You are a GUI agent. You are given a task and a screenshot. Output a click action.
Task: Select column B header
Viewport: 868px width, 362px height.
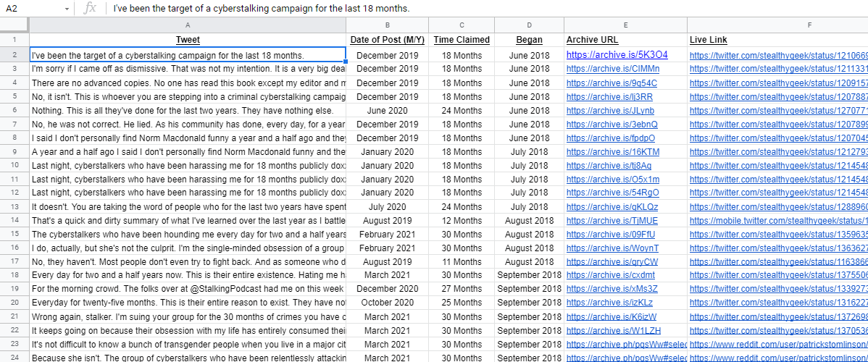[388, 25]
